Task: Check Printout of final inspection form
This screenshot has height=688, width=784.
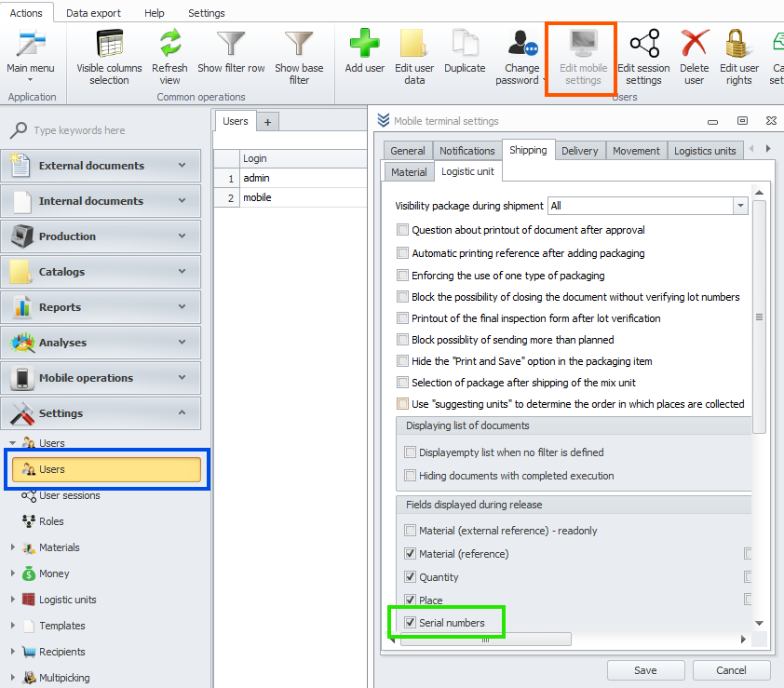Action: [402, 318]
